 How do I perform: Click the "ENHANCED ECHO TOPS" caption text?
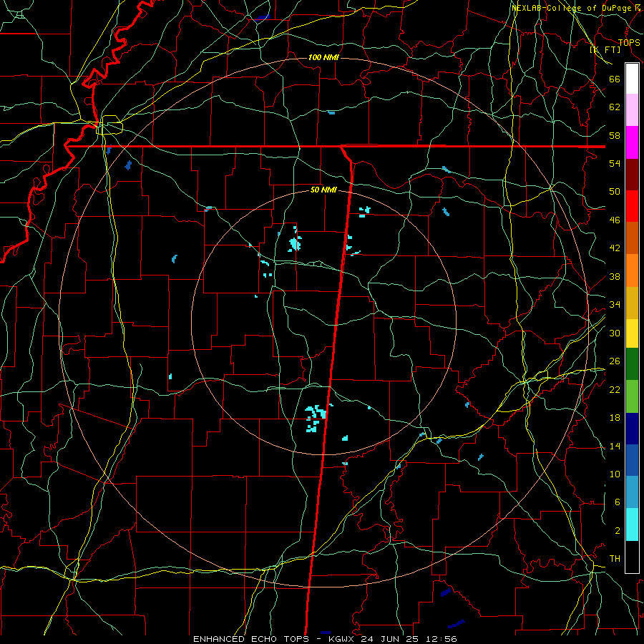(251, 639)
